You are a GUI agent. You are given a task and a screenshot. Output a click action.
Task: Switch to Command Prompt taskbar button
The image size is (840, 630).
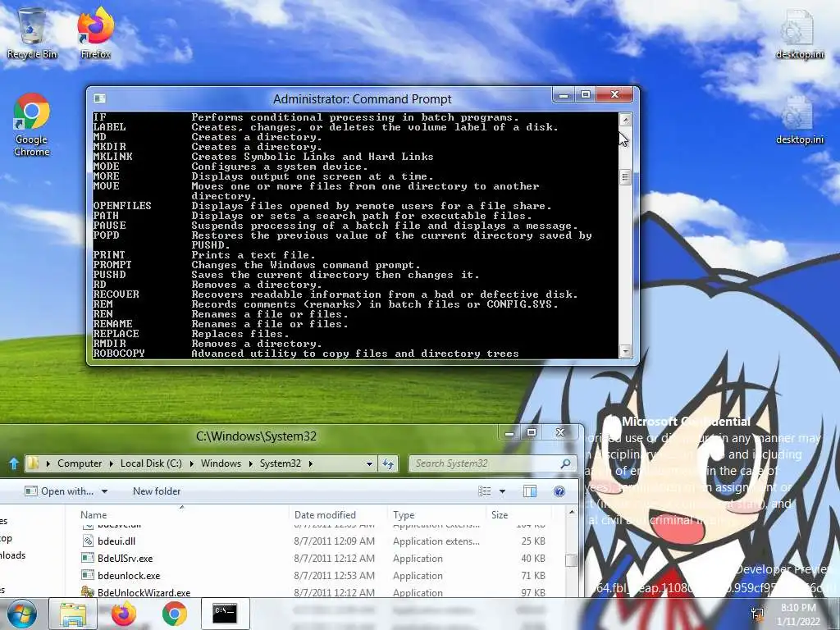(225, 614)
